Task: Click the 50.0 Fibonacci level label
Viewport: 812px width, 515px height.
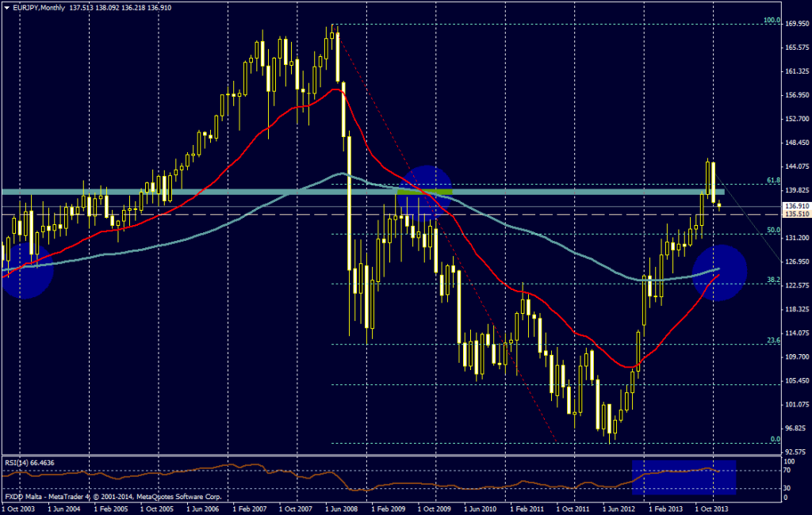Action: pos(773,230)
